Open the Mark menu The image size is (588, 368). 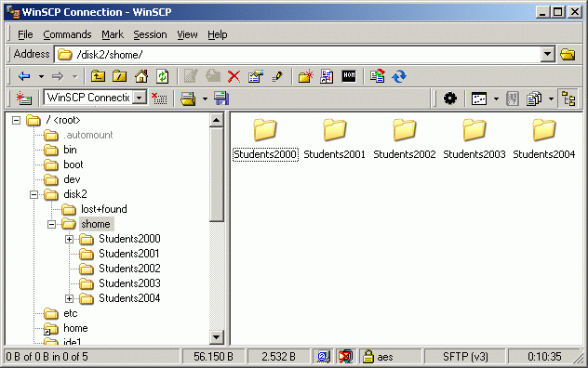[x=113, y=34]
